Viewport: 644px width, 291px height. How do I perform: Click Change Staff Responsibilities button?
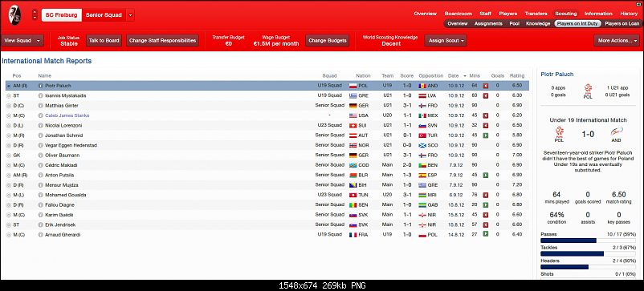pyautogui.click(x=162, y=41)
